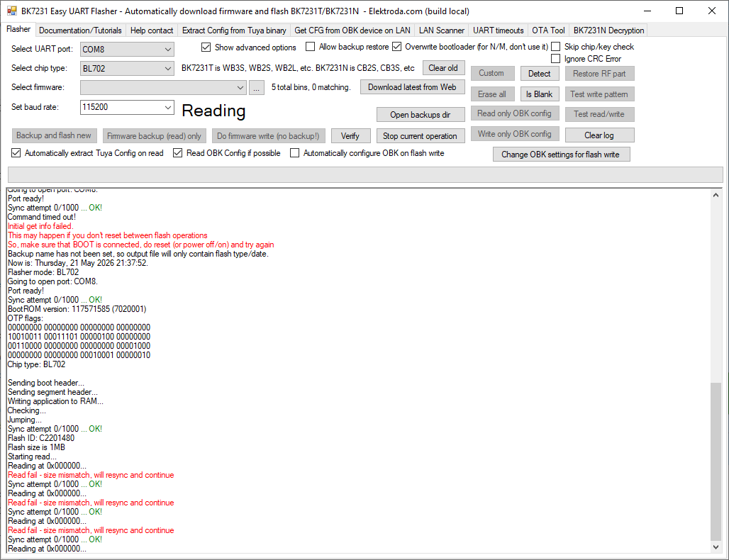Click Read only OBK config button

514,113
